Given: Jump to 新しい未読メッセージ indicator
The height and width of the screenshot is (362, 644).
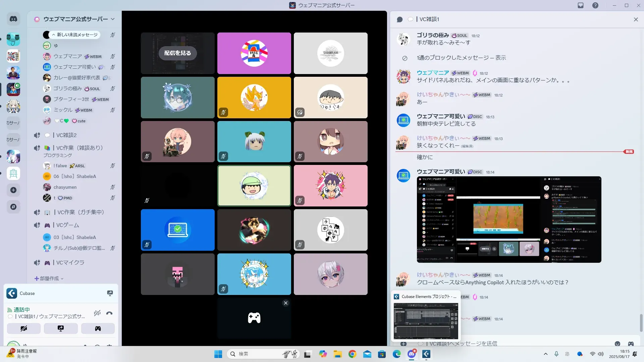Looking at the screenshot, I should [x=75, y=35].
